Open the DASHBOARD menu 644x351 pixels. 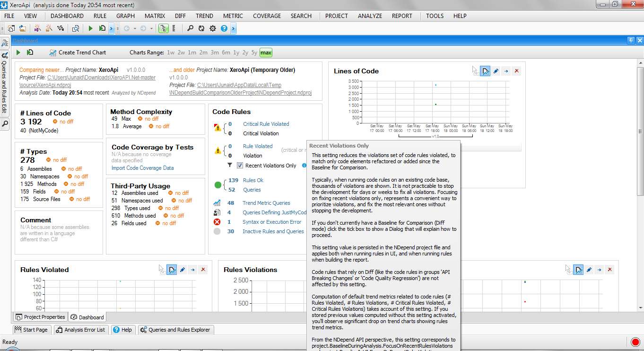coord(67,16)
